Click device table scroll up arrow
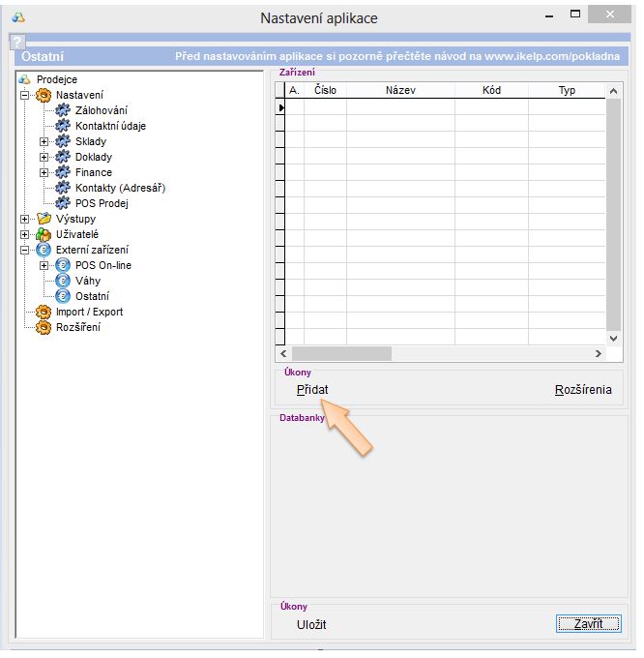 point(613,91)
